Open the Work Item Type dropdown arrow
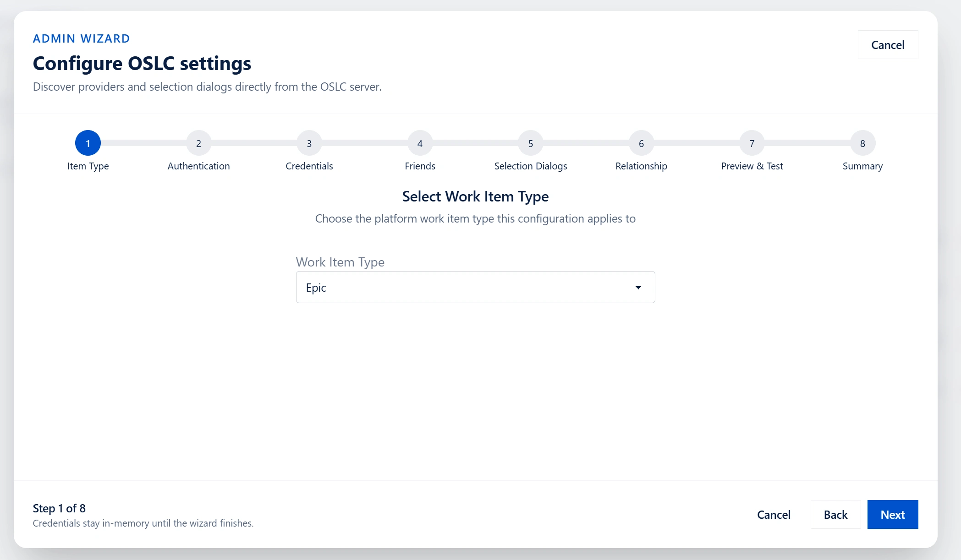Screen dimensions: 961x560 coord(638,288)
